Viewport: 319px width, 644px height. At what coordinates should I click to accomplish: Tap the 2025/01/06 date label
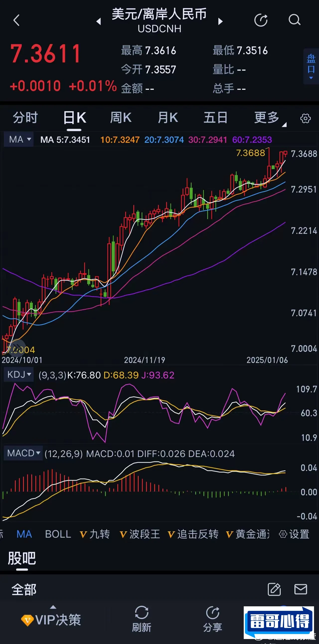tap(267, 360)
